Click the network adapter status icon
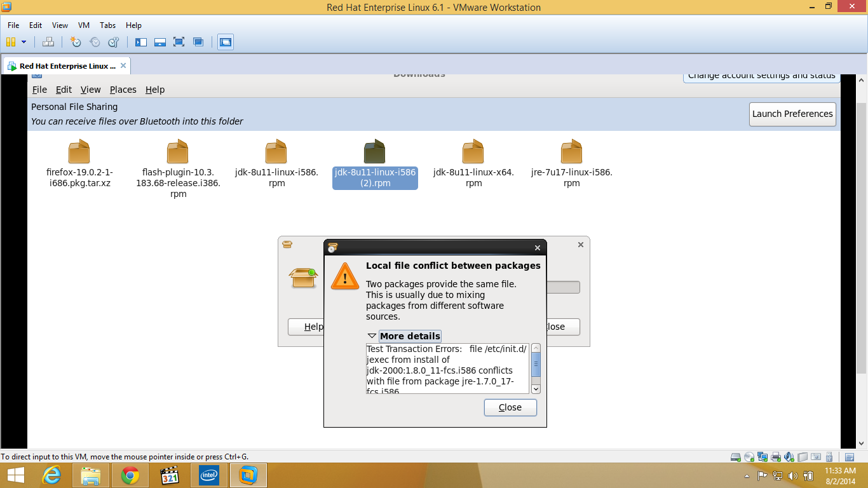Screen dimensions: 868x488 pos(762,457)
